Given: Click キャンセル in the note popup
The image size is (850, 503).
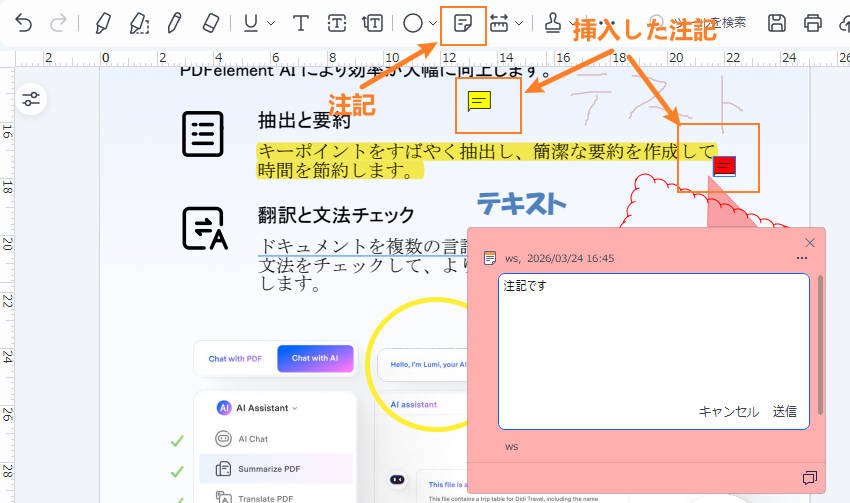Looking at the screenshot, I should pos(729,412).
